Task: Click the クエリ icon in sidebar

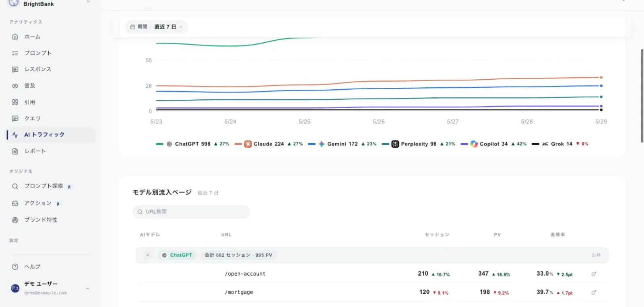Action: tap(15, 118)
